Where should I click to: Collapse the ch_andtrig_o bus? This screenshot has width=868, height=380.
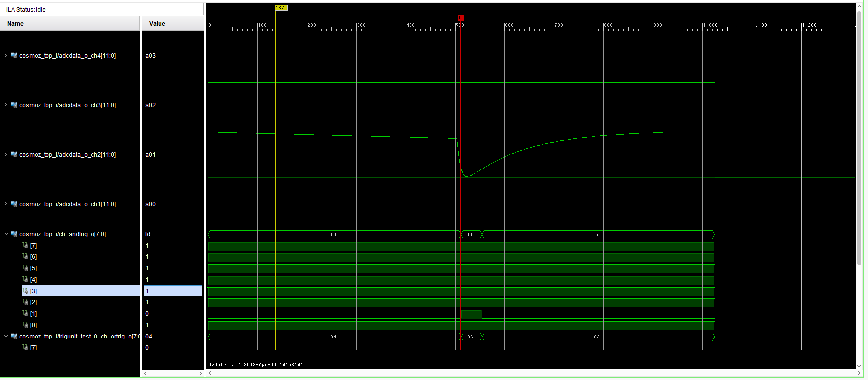(x=6, y=234)
